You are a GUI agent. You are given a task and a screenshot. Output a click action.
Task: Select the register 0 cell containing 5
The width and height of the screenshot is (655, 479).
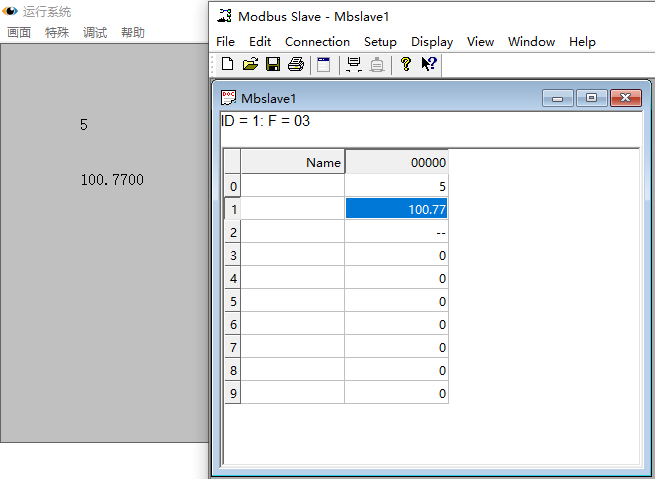[x=396, y=186]
